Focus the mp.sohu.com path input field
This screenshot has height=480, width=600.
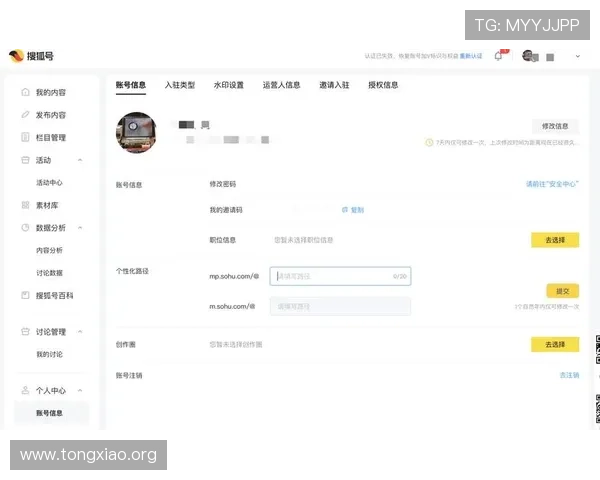click(x=340, y=276)
